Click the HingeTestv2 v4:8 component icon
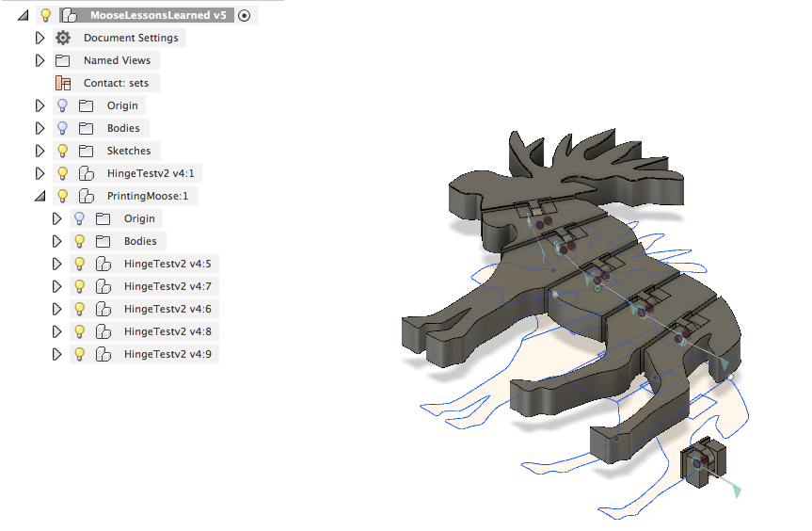Image resolution: width=812 pixels, height=531 pixels. [103, 331]
